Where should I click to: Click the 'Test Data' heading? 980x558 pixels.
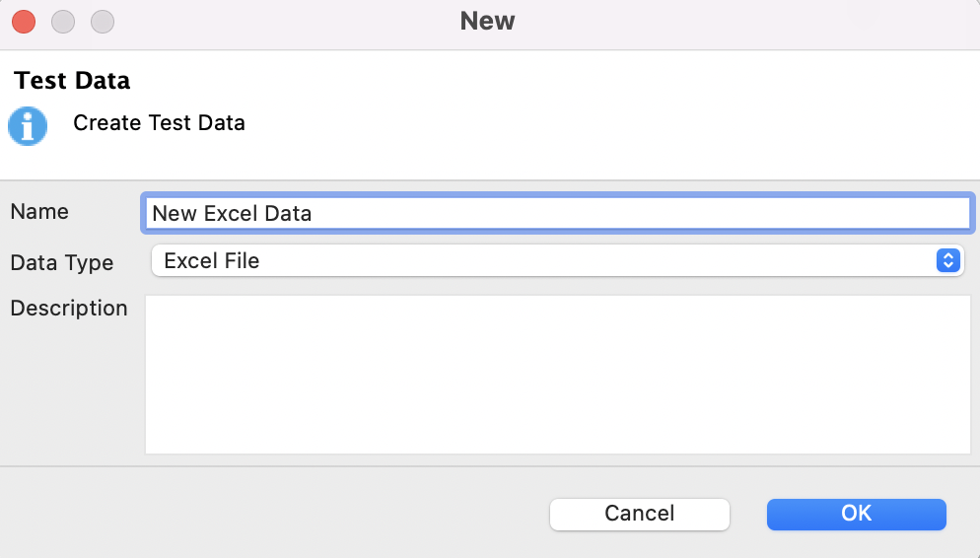click(72, 80)
